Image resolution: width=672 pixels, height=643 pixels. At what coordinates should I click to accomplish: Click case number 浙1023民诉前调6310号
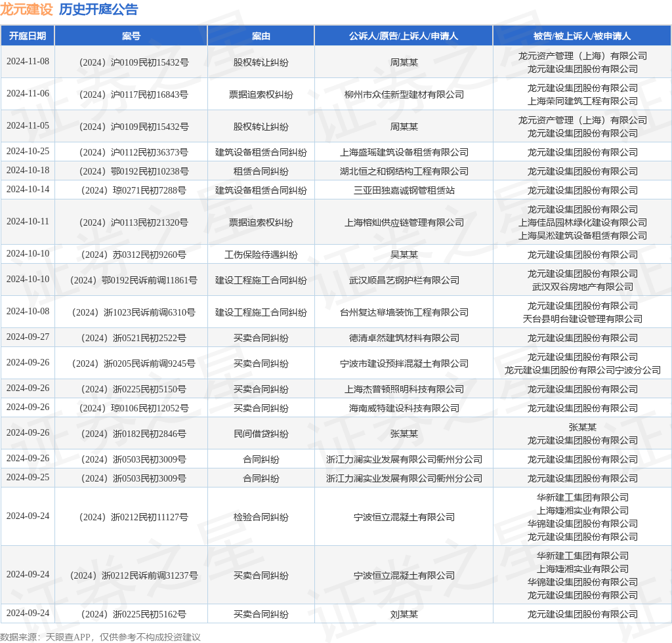134,313
